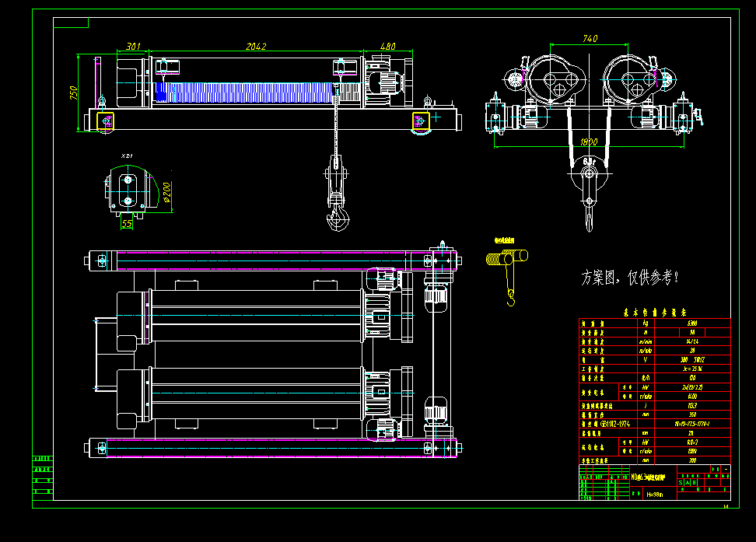The height and width of the screenshot is (542, 756).
Task: Click the 480 dimension value
Action: click(387, 47)
